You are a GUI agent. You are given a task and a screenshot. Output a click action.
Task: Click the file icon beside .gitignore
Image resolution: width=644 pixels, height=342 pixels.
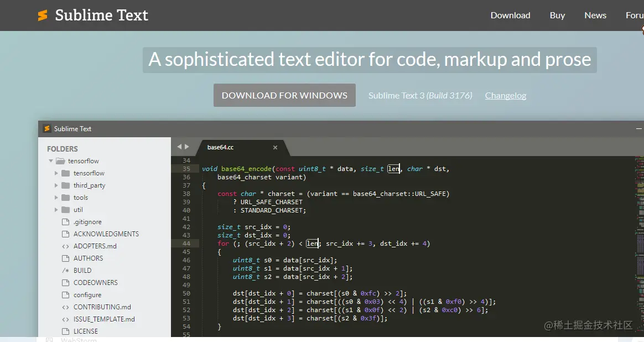click(65, 222)
